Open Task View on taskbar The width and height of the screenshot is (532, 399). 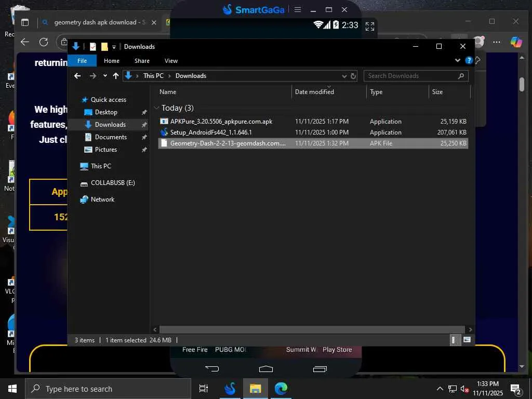[x=204, y=389]
